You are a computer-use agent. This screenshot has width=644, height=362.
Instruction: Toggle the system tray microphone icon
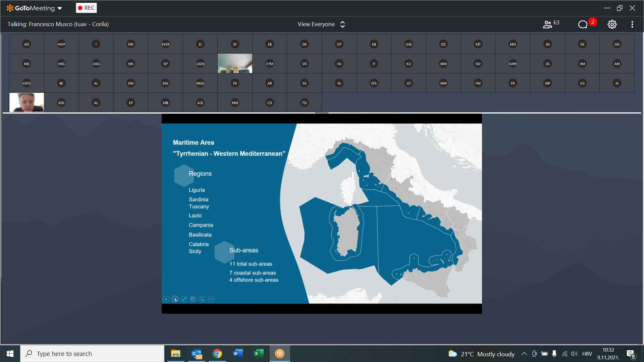(x=554, y=354)
